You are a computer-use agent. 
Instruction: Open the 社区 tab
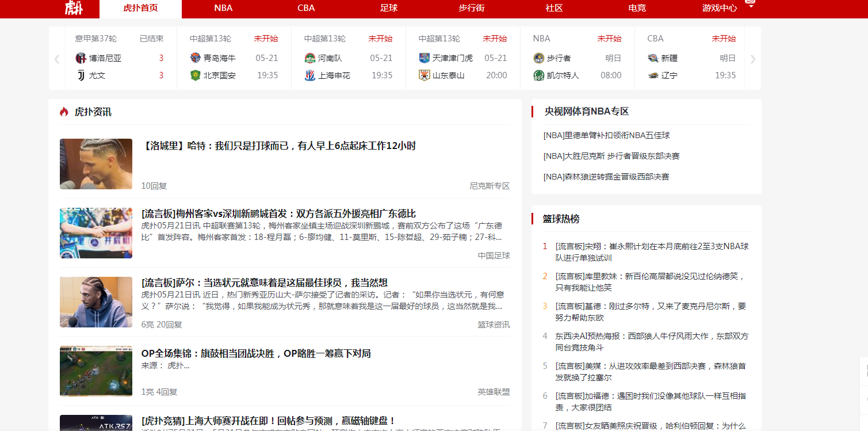point(554,8)
